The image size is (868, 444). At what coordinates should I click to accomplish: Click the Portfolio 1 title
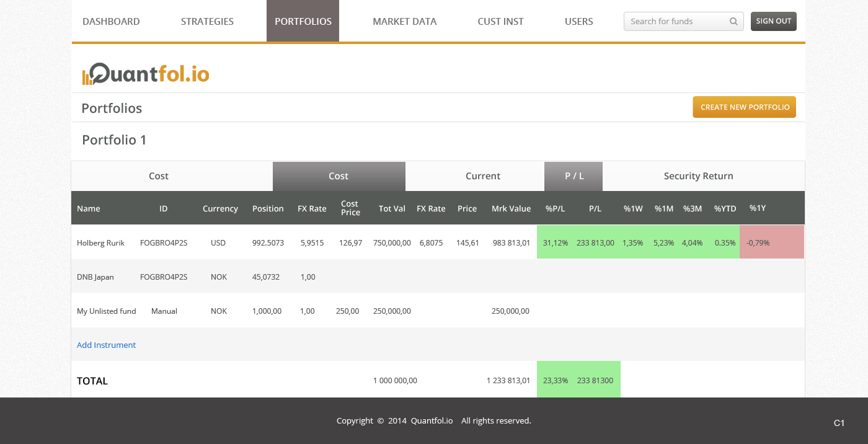click(x=114, y=140)
